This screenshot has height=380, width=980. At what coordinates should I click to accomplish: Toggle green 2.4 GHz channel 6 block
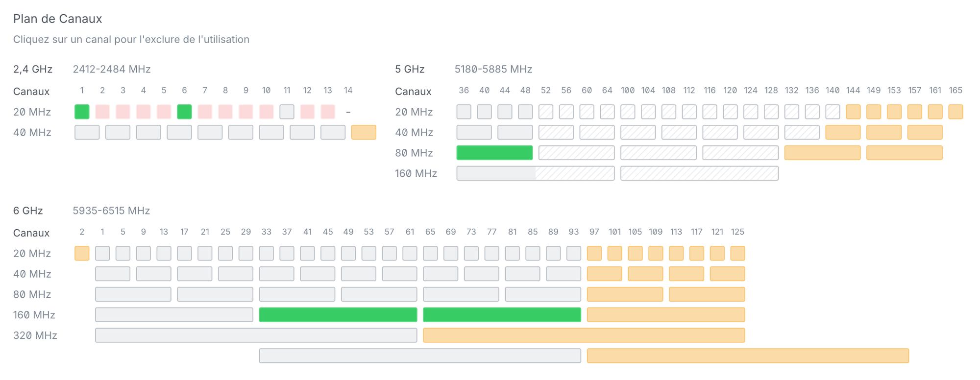pyautogui.click(x=184, y=112)
